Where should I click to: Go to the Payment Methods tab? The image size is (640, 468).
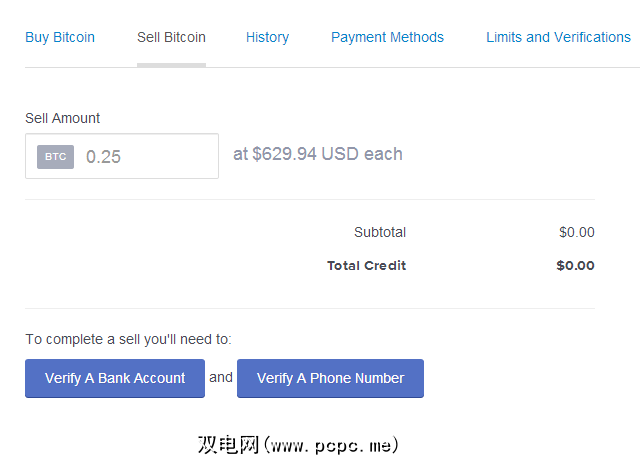387,37
